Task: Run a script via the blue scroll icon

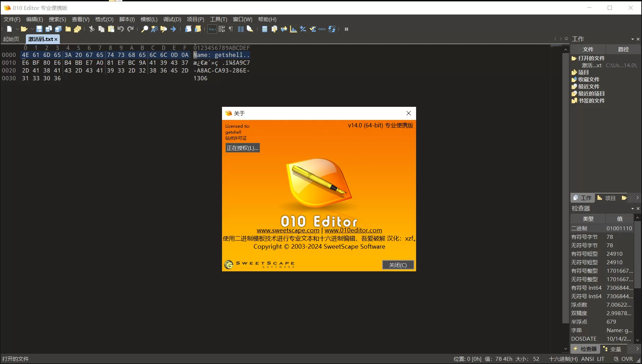Action: 188,29
